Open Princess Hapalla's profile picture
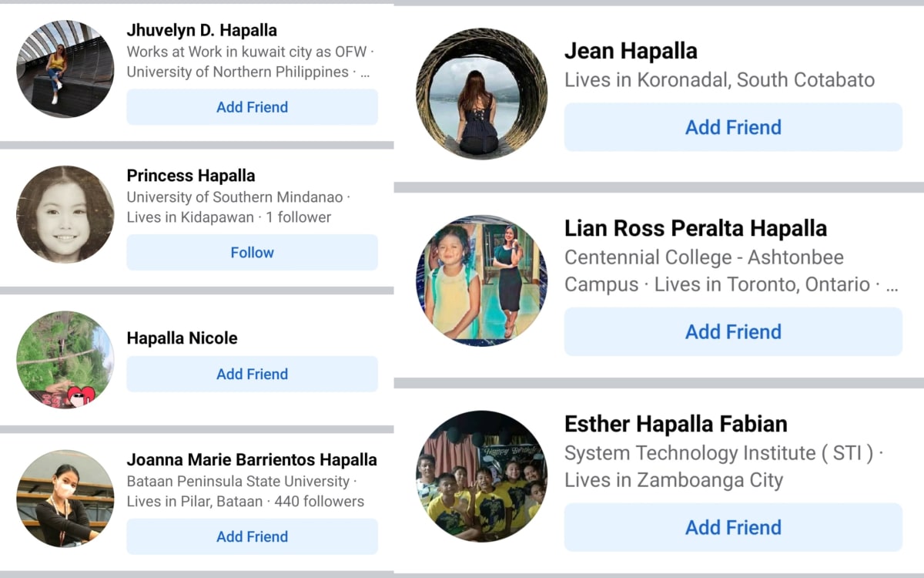This screenshot has width=924, height=578. 65,214
